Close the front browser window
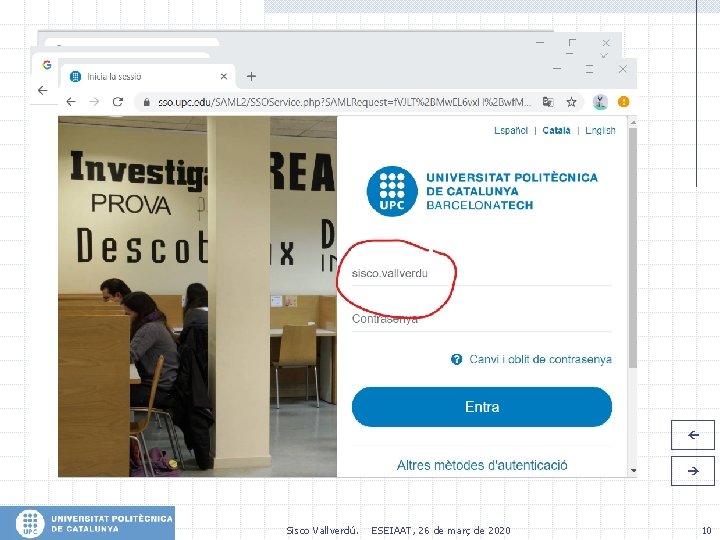Image resolution: width=720 pixels, height=540 pixels. (623, 69)
